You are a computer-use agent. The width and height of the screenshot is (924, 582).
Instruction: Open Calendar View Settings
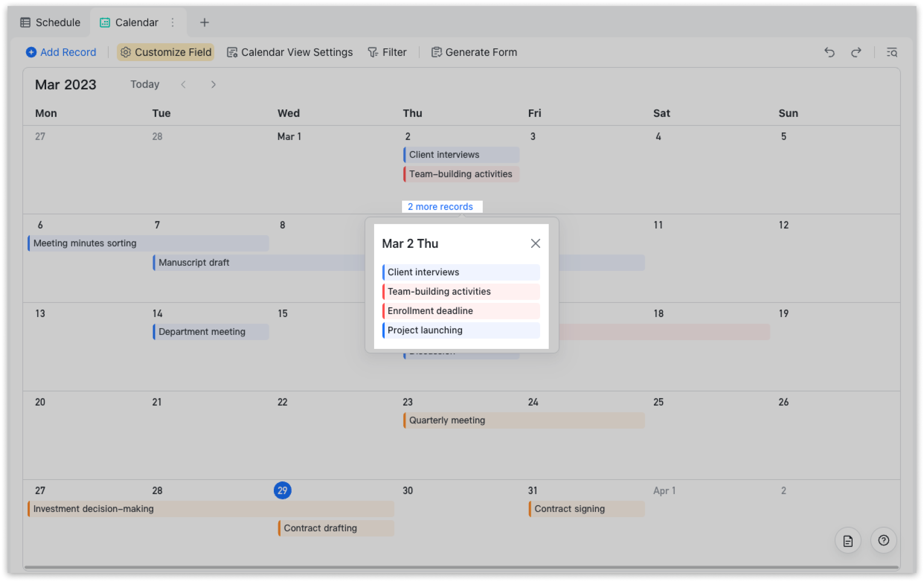(290, 52)
